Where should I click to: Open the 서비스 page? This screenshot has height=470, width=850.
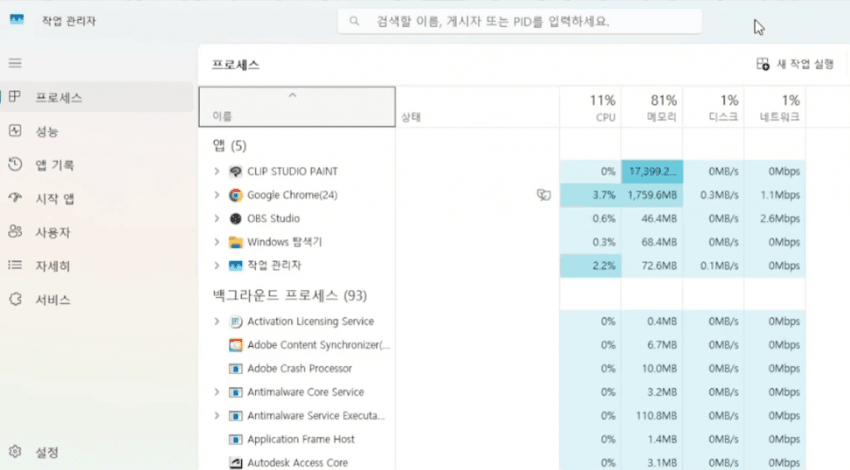[x=97, y=299]
